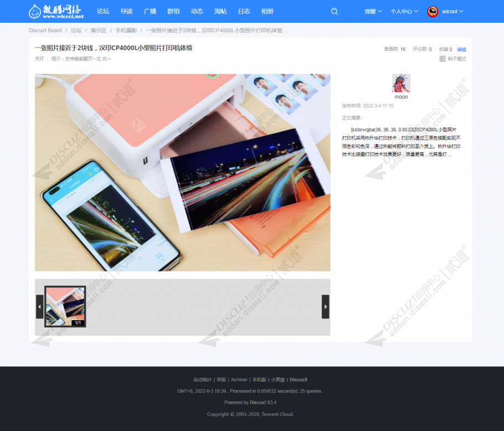Open the 淘帖 nav item

pyautogui.click(x=220, y=11)
